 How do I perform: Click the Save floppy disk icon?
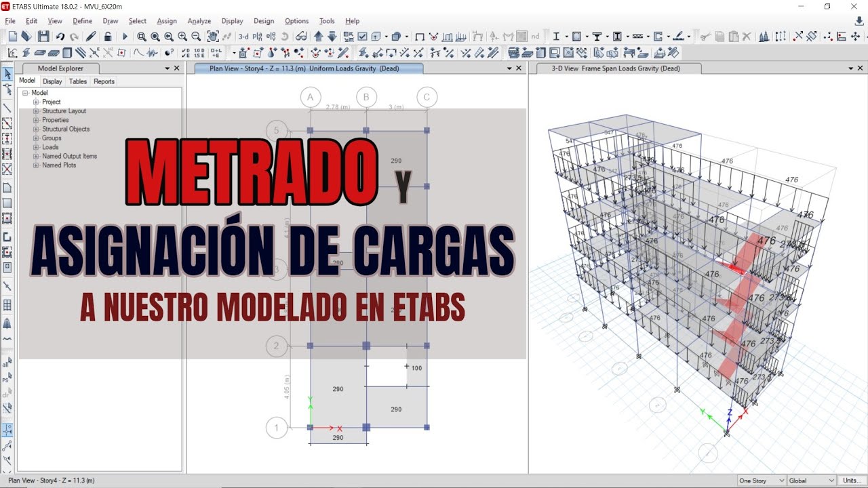43,36
